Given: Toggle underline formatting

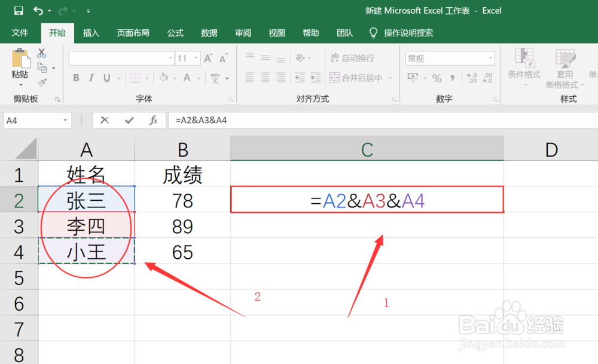Looking at the screenshot, I should [x=106, y=78].
